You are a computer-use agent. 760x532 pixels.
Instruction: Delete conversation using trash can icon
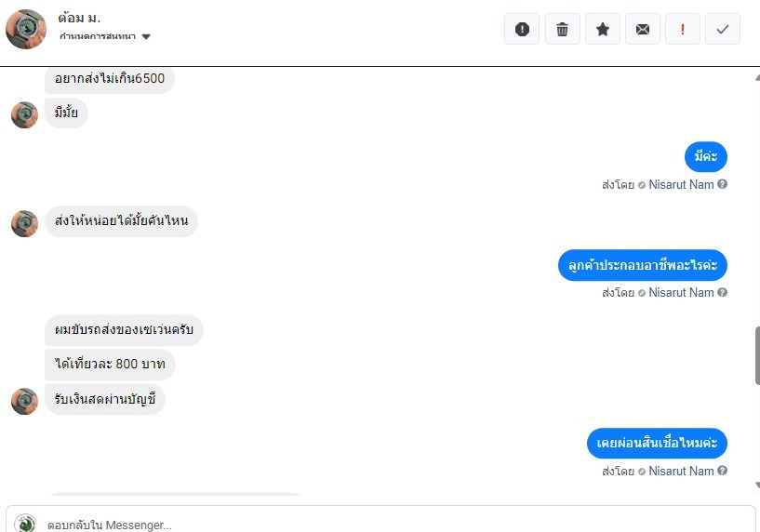point(562,30)
